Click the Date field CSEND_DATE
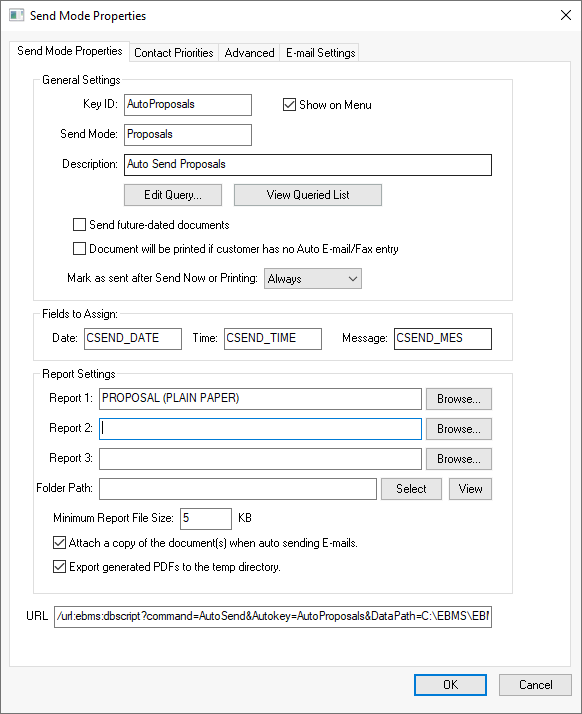582x714 pixels. (133, 339)
